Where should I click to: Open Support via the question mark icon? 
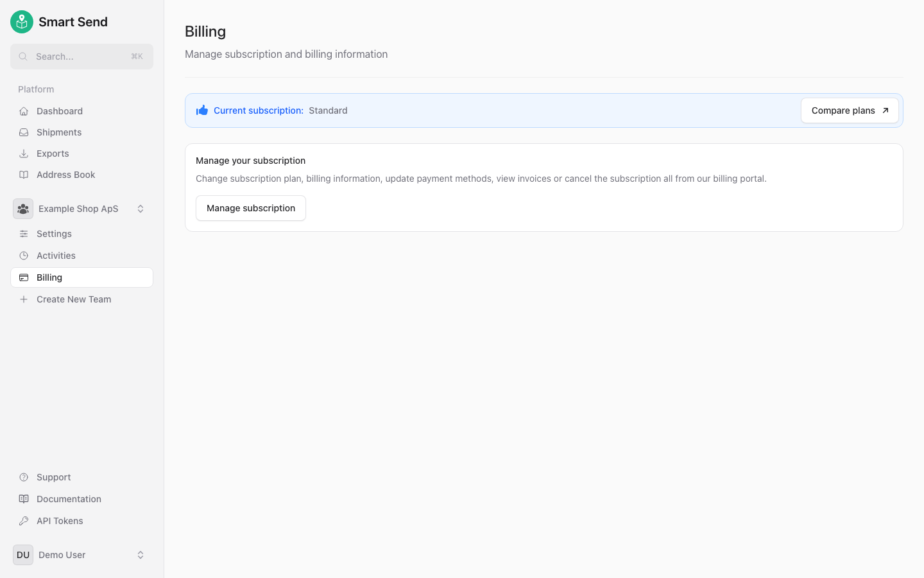click(23, 477)
